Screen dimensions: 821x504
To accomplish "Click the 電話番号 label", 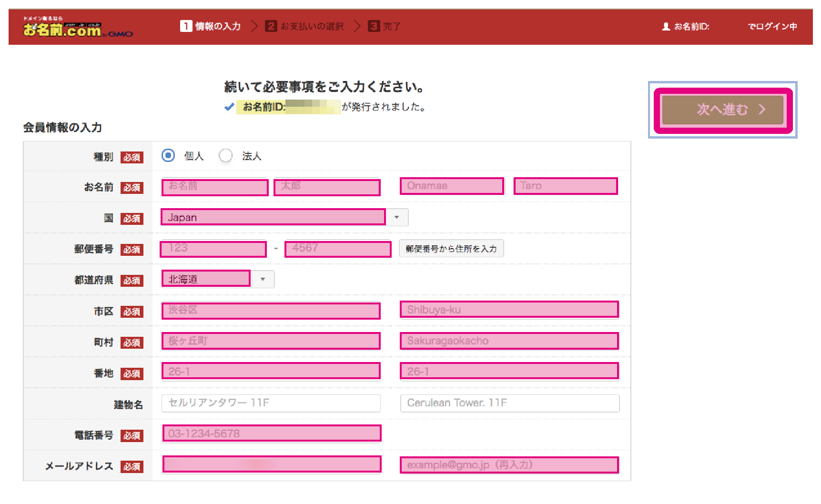I will click(94, 435).
